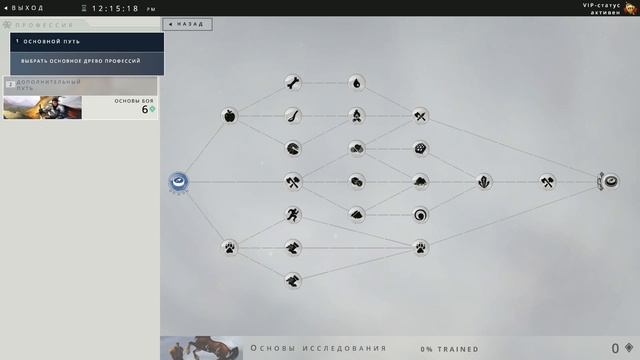
Task: Select the final bowl-shaped skill node
Action: click(x=611, y=181)
